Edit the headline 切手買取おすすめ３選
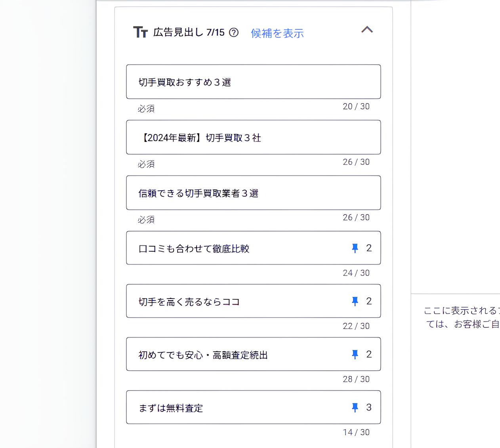The height and width of the screenshot is (448, 500). pyautogui.click(x=253, y=82)
